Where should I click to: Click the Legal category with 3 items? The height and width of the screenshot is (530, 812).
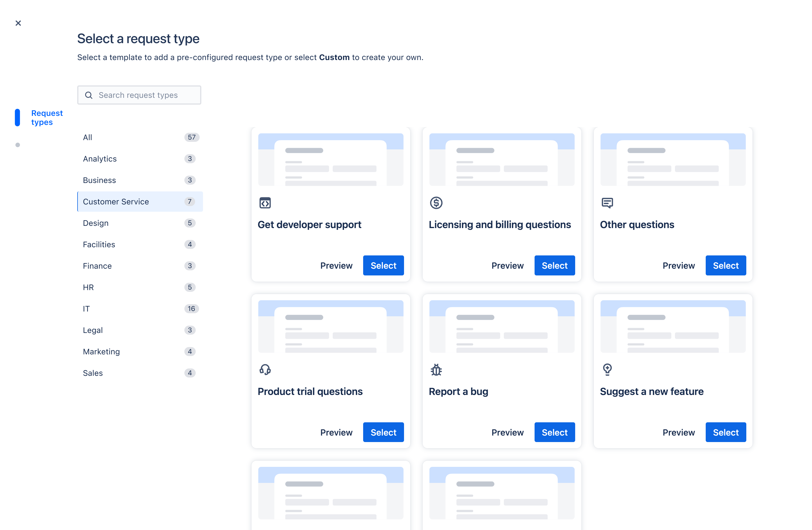tap(140, 330)
